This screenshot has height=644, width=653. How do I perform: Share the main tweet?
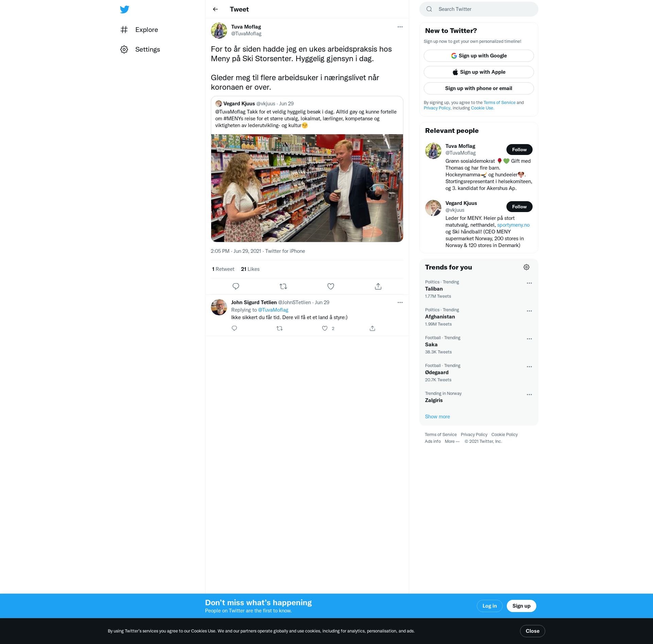378,286
